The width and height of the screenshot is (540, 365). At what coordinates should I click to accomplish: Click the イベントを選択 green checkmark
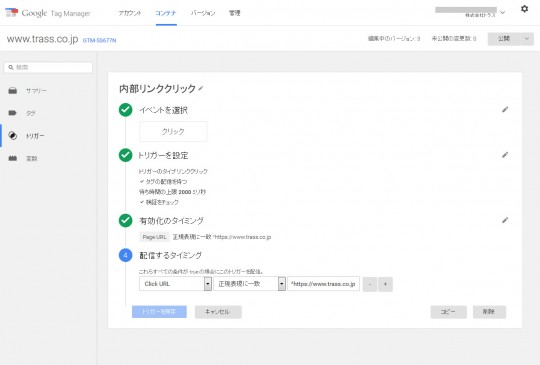(125, 110)
